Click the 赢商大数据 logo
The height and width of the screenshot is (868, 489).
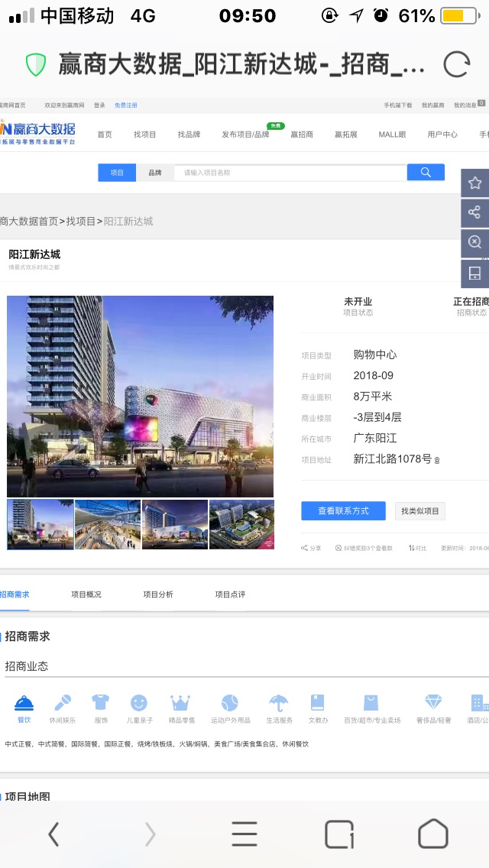(37, 131)
